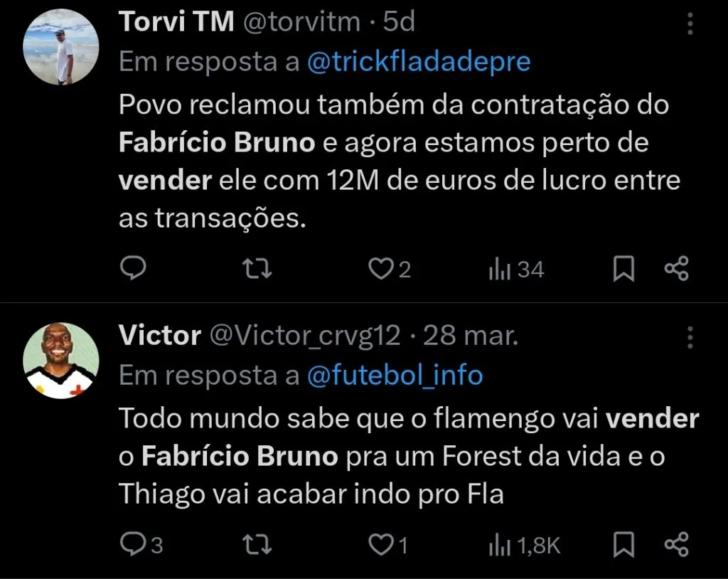Like Torvi TM's tweet
This screenshot has width=728, height=579.
coord(384,269)
